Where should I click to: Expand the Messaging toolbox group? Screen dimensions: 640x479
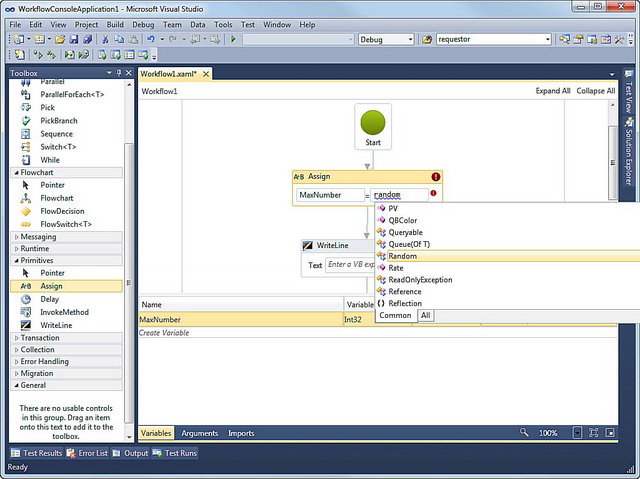(16, 237)
